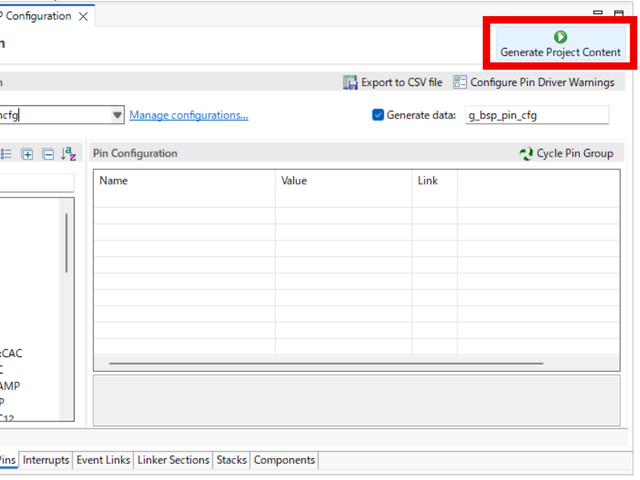Click the pin tree vertical scrollbar
The image size is (640, 480).
(67, 243)
